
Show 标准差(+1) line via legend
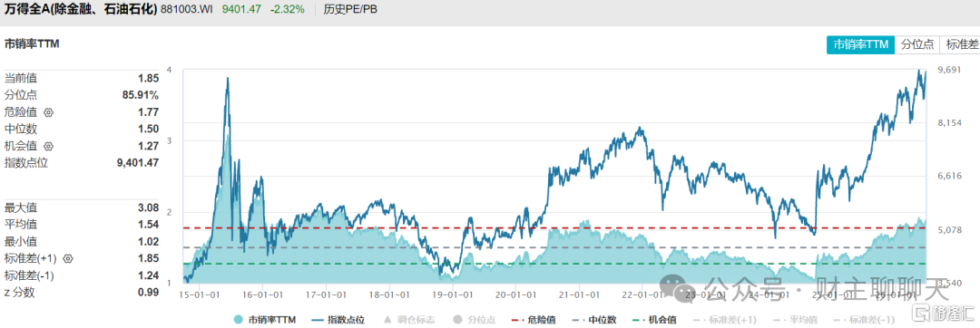tap(725, 320)
